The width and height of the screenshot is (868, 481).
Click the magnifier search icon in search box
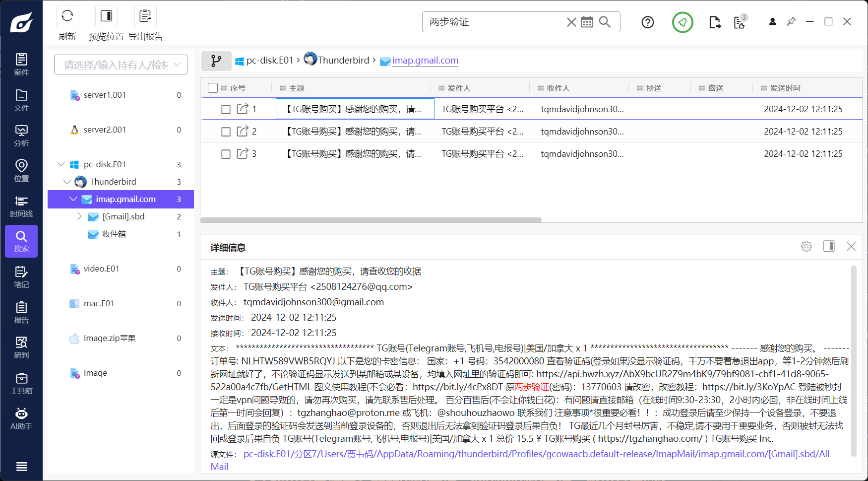click(x=605, y=22)
